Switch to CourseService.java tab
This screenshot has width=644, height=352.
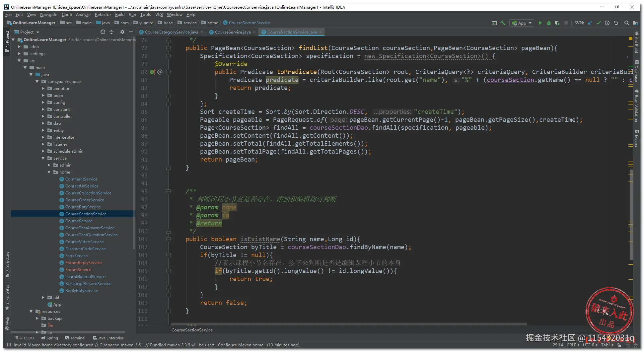click(233, 32)
